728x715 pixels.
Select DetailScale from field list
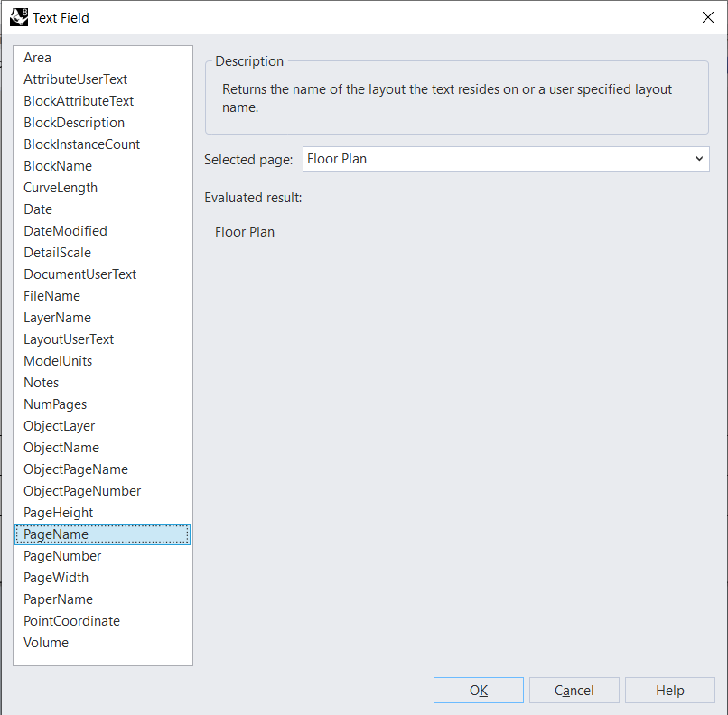click(x=57, y=253)
